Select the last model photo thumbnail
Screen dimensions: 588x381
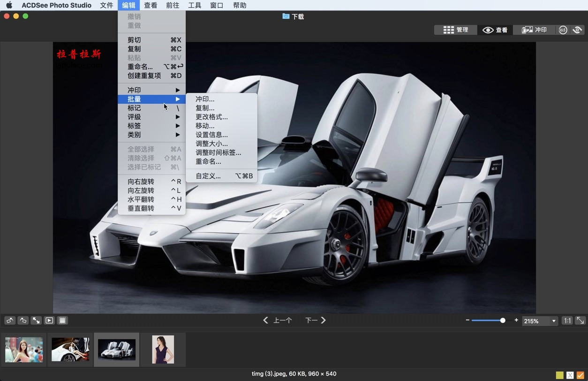[163, 349]
